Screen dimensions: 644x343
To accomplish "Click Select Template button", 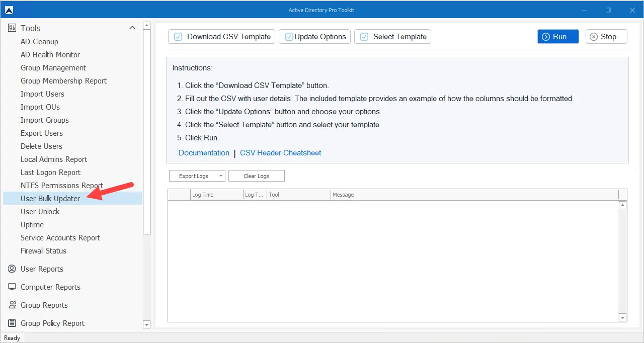I will pos(392,37).
